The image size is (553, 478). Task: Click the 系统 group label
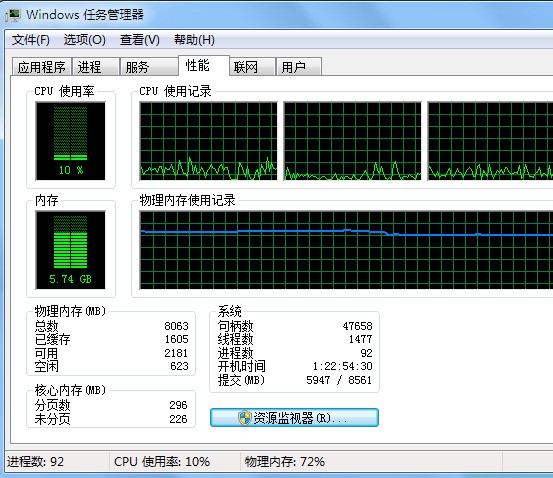click(230, 311)
